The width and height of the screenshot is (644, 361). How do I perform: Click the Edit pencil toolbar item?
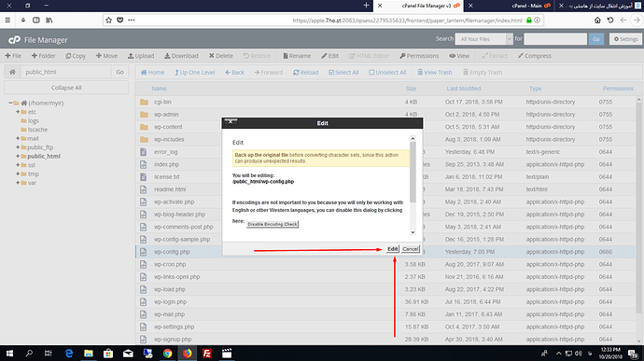coord(329,56)
